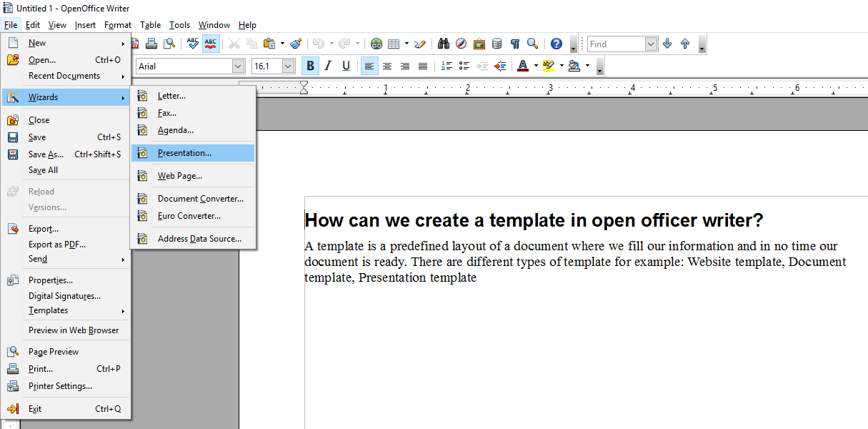Apply highlighting color swatch
This screenshot has width=868, height=429.
(550, 66)
